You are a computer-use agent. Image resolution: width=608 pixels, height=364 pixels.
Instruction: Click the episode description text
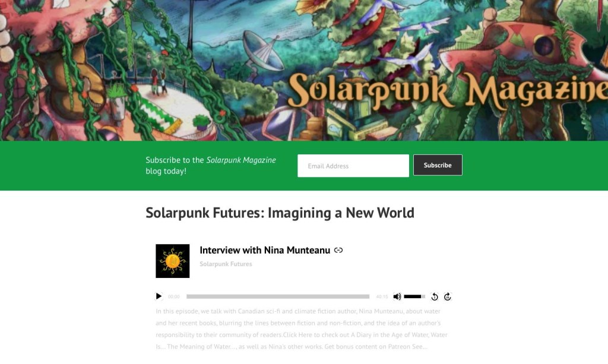click(302, 329)
